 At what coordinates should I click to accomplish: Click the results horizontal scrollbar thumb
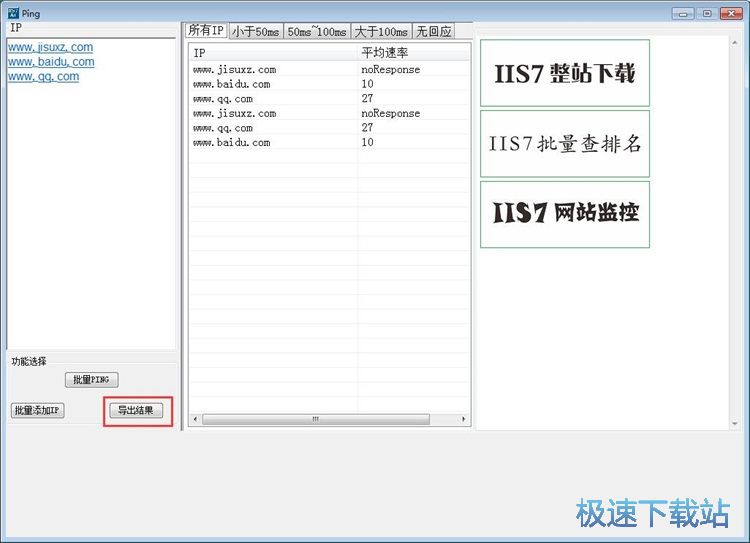click(x=316, y=419)
